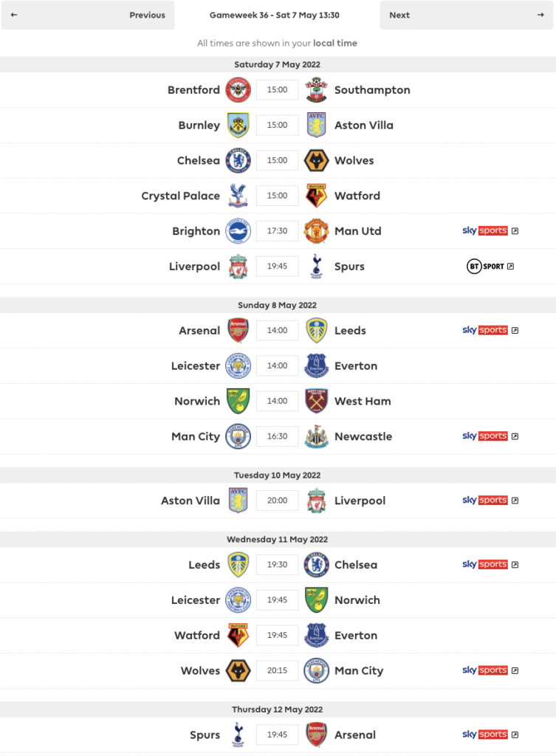Image resolution: width=556 pixels, height=756 pixels.
Task: Select Burnley team name
Action: coord(199,126)
